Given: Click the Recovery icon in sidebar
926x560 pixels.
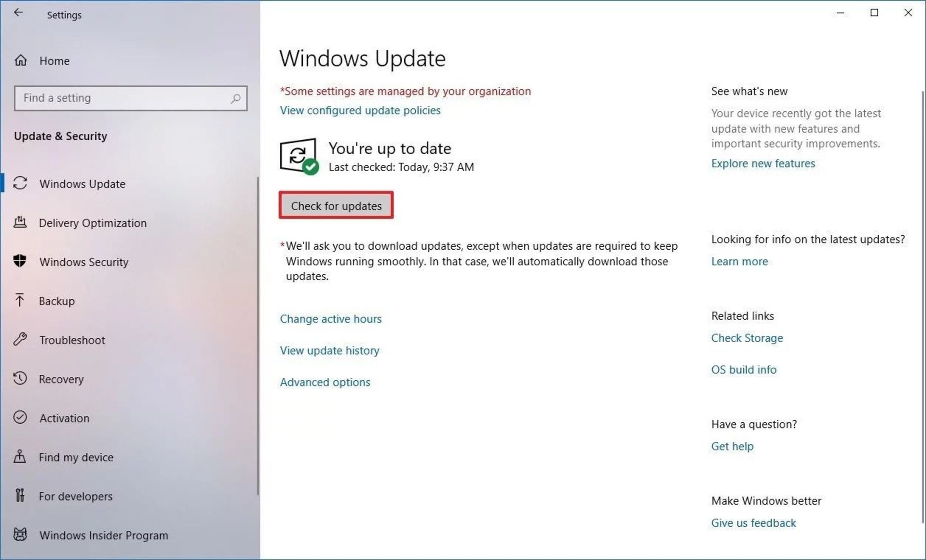Looking at the screenshot, I should [x=20, y=379].
